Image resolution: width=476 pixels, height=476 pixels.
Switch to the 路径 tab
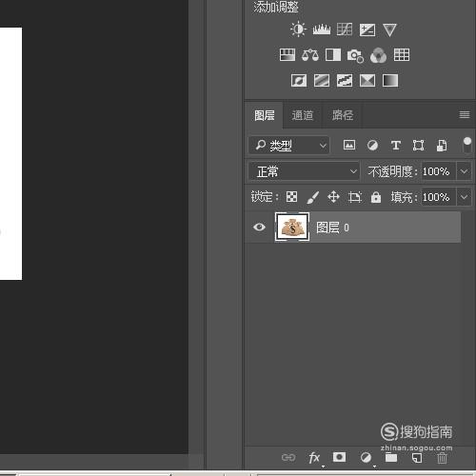[x=343, y=115]
